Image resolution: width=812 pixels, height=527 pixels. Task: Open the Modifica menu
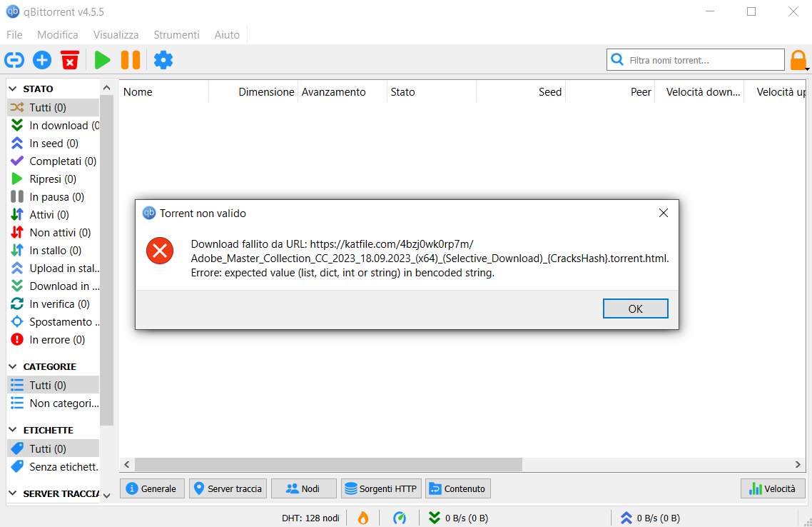(x=58, y=35)
